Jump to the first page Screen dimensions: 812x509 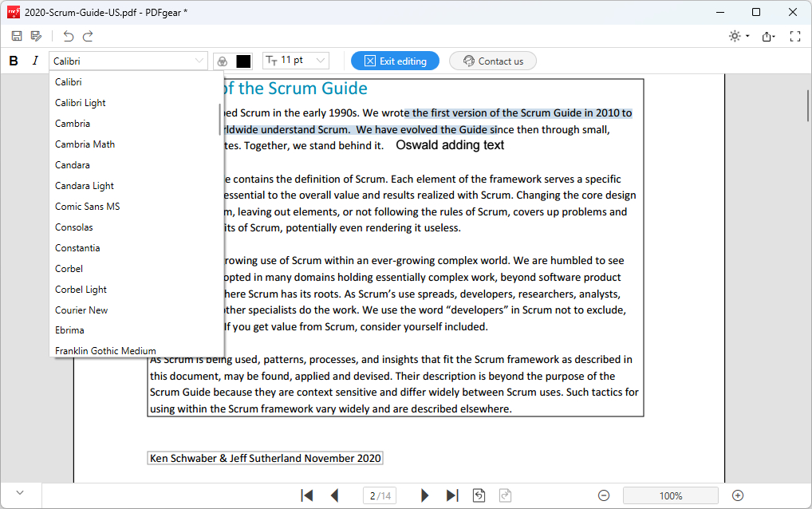click(x=307, y=495)
